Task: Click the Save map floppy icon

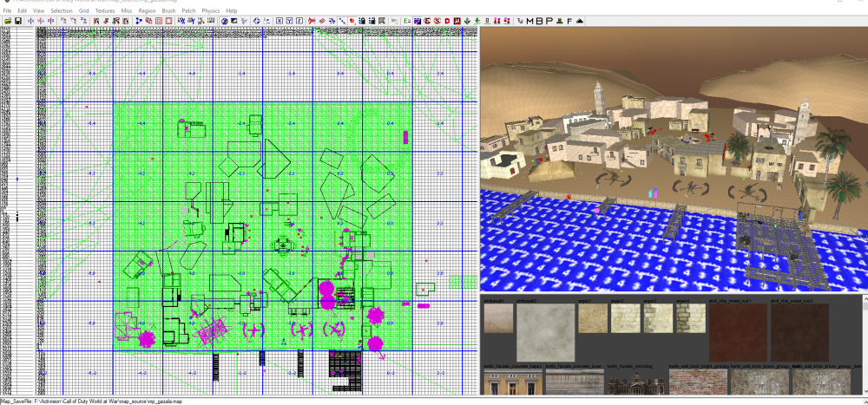Action: point(18,18)
